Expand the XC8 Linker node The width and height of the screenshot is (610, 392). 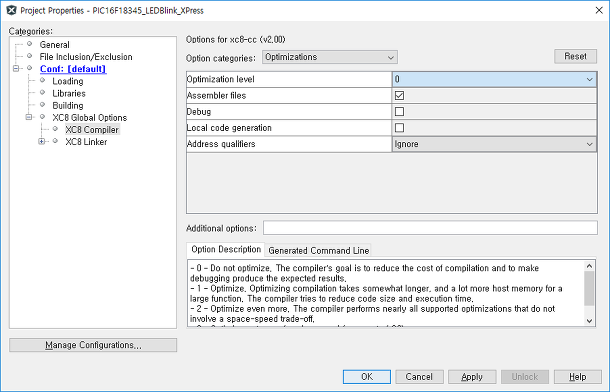[41, 142]
